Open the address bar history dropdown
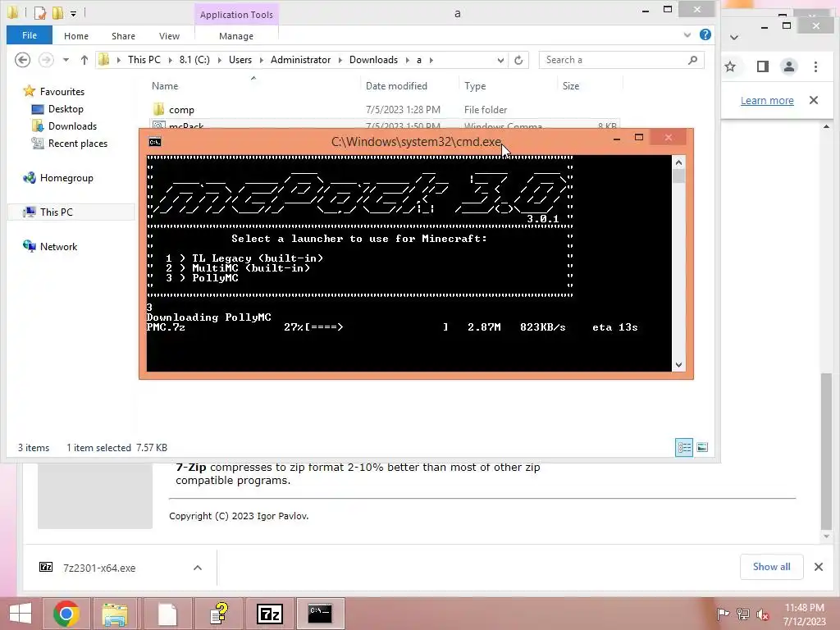840x630 pixels. 500,60
